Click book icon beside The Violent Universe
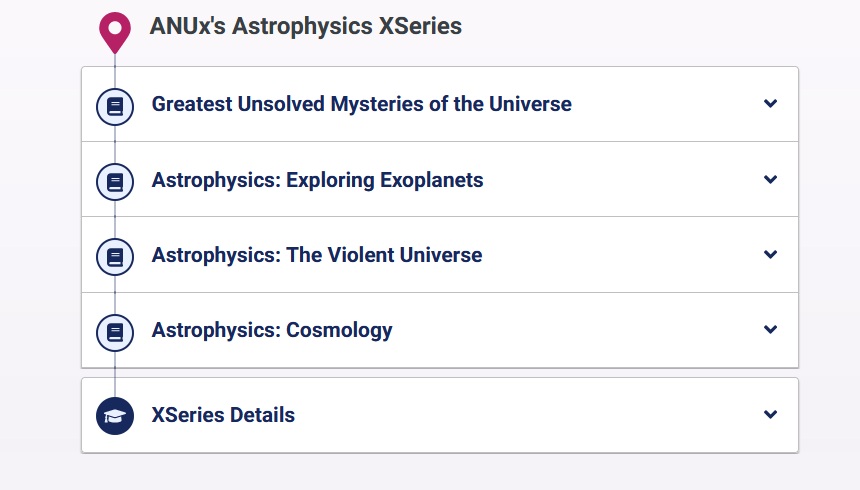860x490 pixels. tap(115, 256)
